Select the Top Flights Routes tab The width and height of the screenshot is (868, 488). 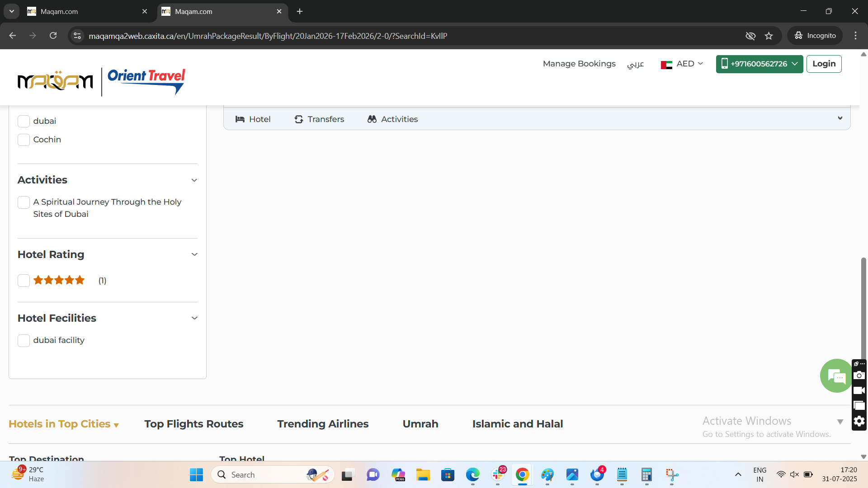click(193, 424)
